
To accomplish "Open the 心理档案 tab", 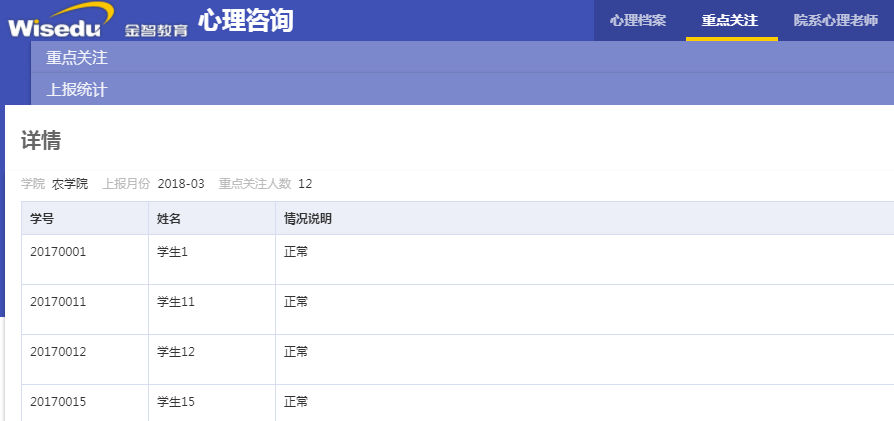I will click(638, 21).
